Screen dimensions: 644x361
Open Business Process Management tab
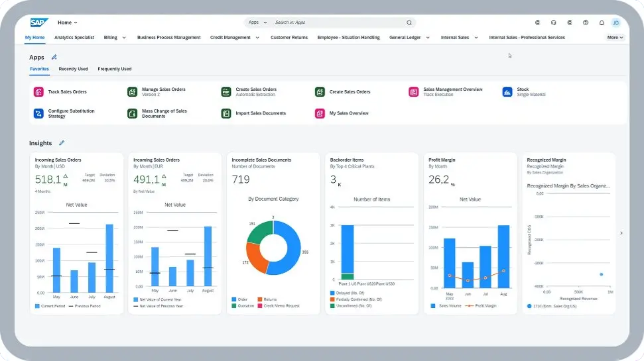tap(169, 37)
